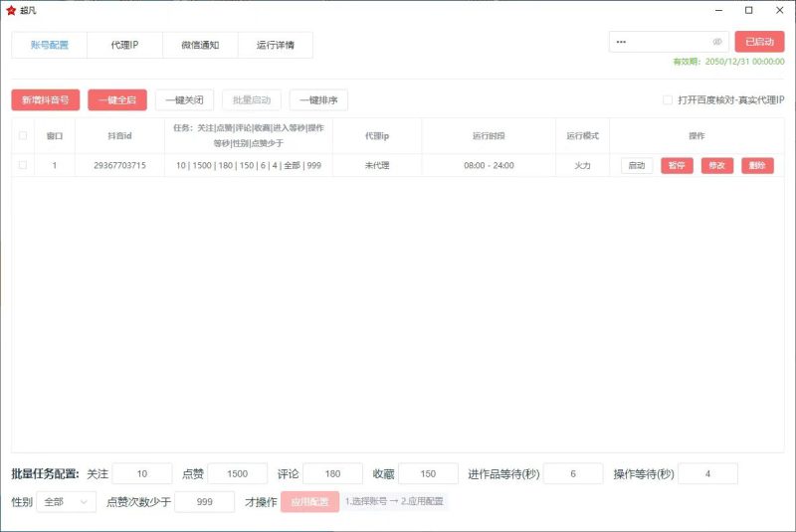Focus the 进作品等待(秒) input field
The width and height of the screenshot is (796, 532).
click(x=573, y=473)
